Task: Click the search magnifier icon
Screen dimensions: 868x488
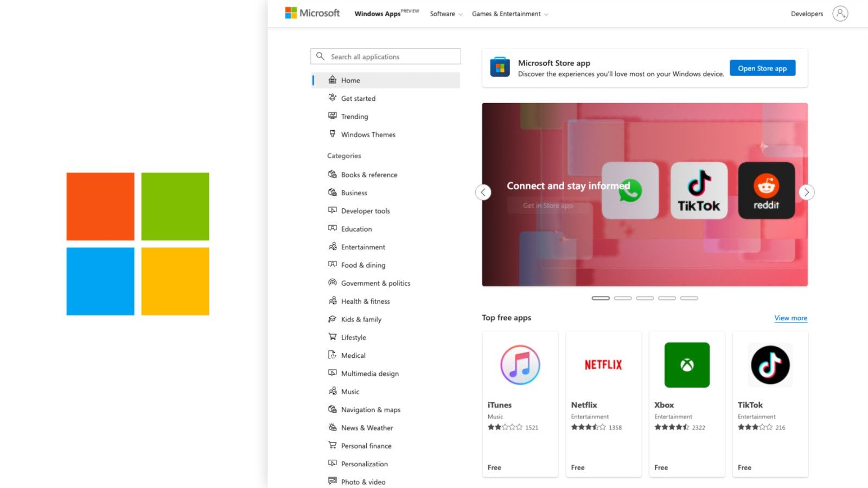Action: coord(321,56)
